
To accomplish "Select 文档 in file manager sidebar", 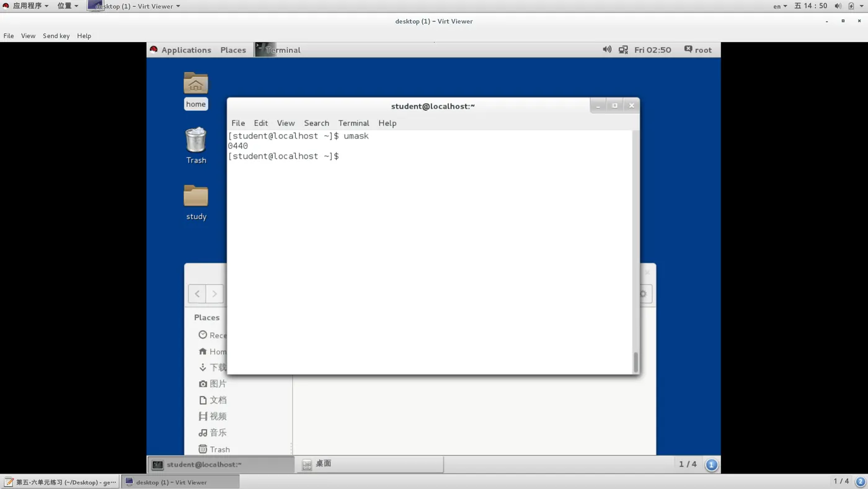I will pos(213,400).
